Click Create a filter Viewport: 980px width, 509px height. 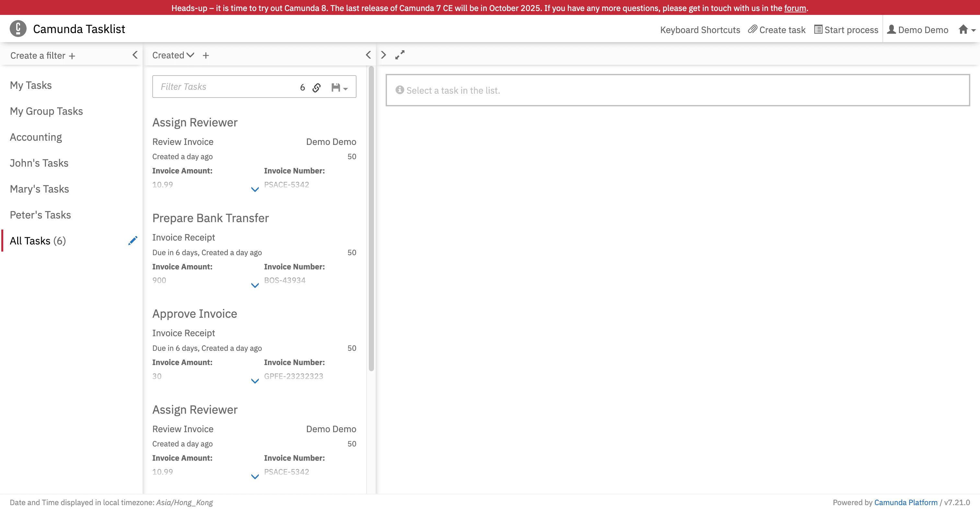tap(42, 55)
